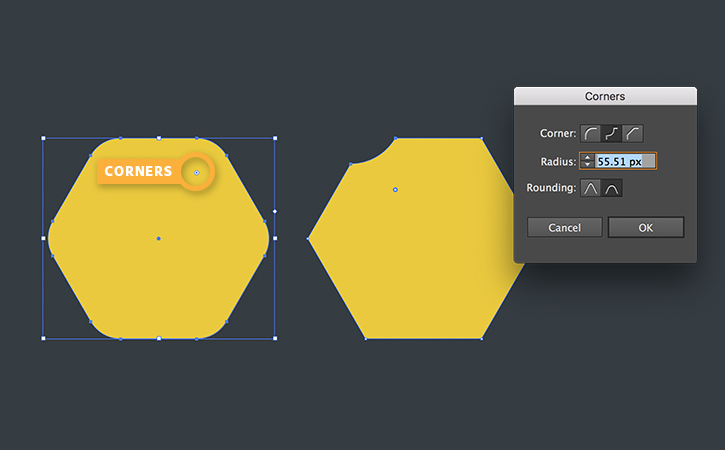Confirm the Corners dialog with OK

click(x=645, y=228)
